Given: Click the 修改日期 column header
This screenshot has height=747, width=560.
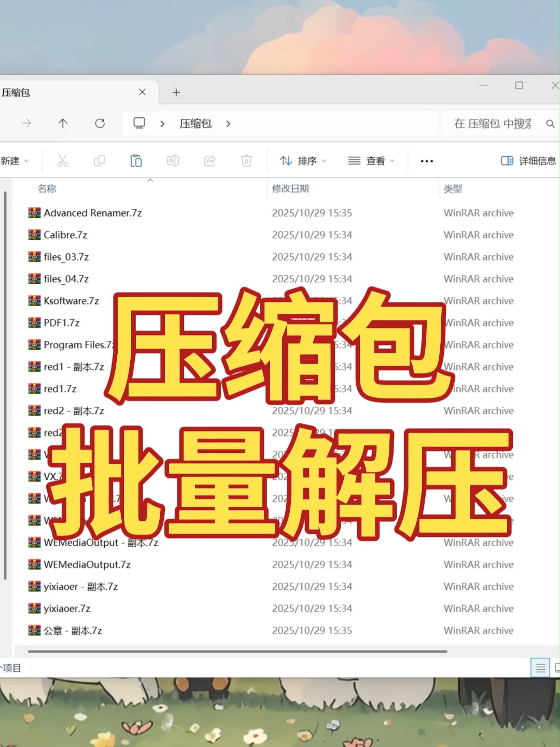Looking at the screenshot, I should pos(290,188).
